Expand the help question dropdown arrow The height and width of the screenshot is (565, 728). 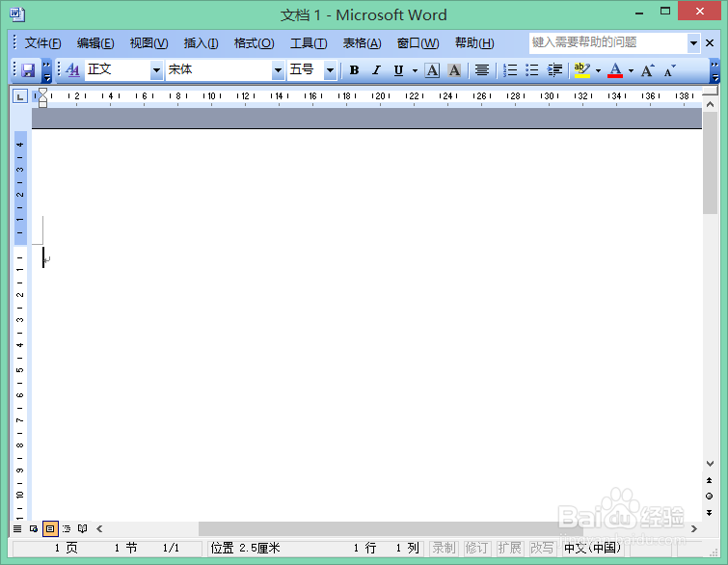click(693, 43)
